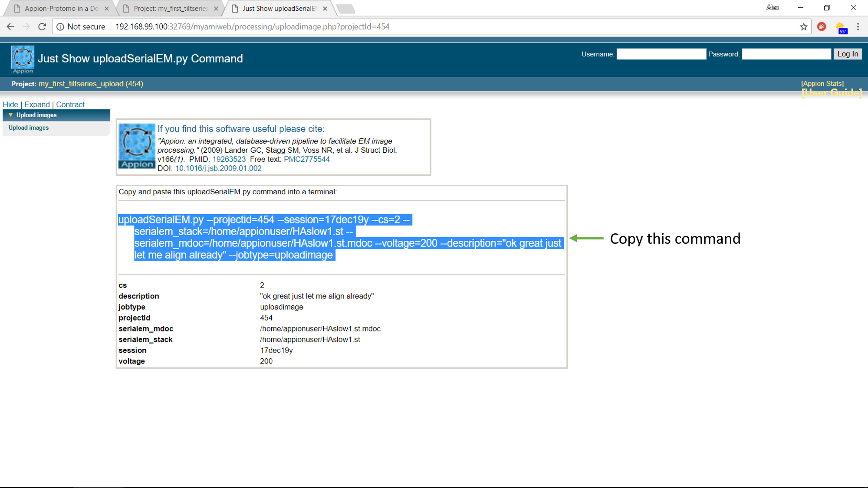Open the my_first_tiltseries_upload project link
This screenshot has height=488, width=868.
point(91,84)
